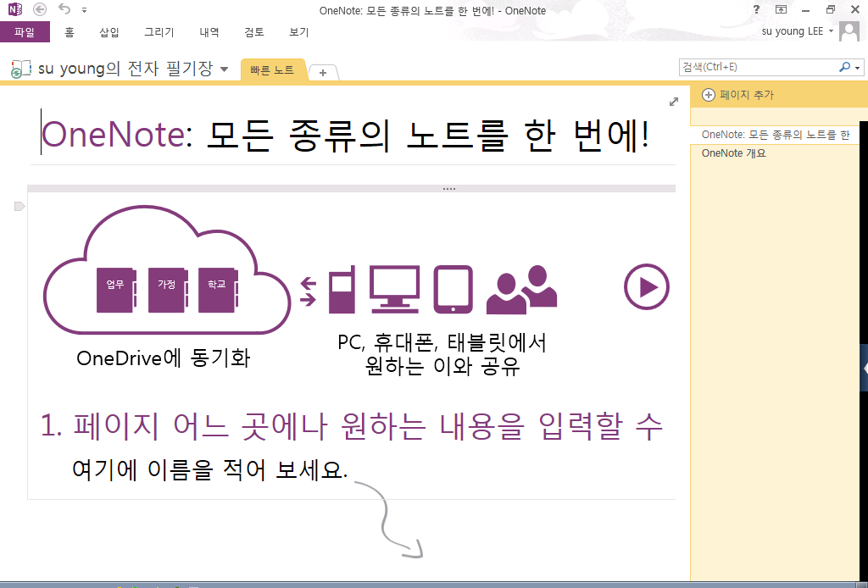Click the sync arrows icon beside the cloud
The height and width of the screenshot is (588, 868).
coord(308,291)
